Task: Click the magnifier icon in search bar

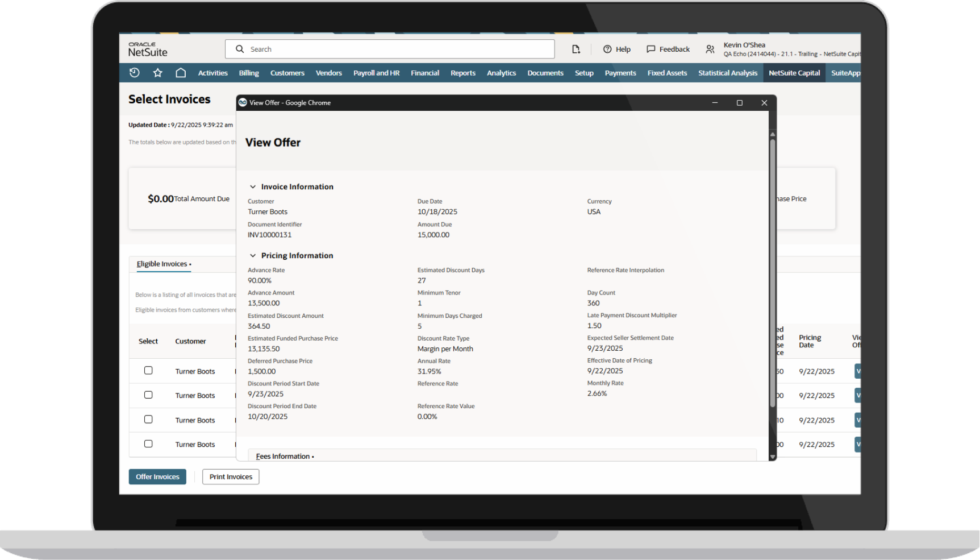Action: [240, 49]
